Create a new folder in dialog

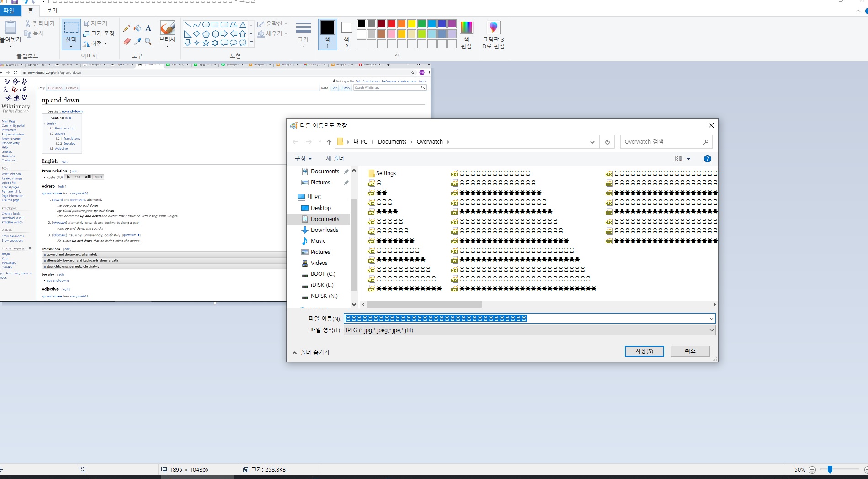point(335,158)
